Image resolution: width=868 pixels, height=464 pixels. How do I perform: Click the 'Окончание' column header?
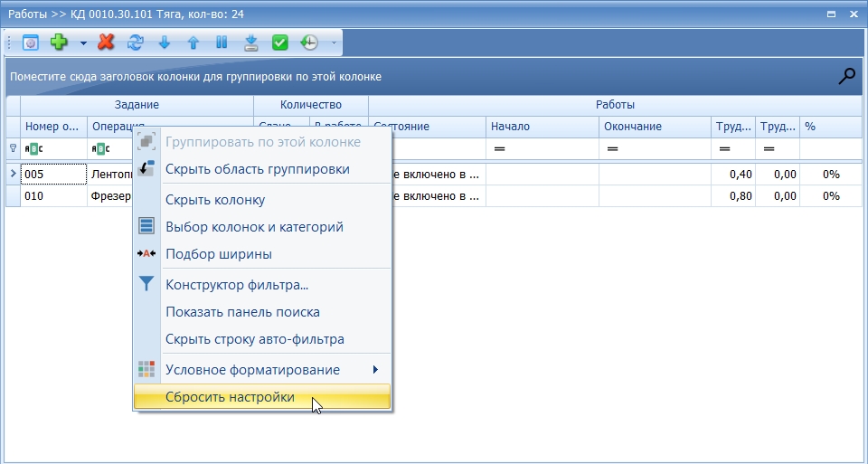point(655,127)
